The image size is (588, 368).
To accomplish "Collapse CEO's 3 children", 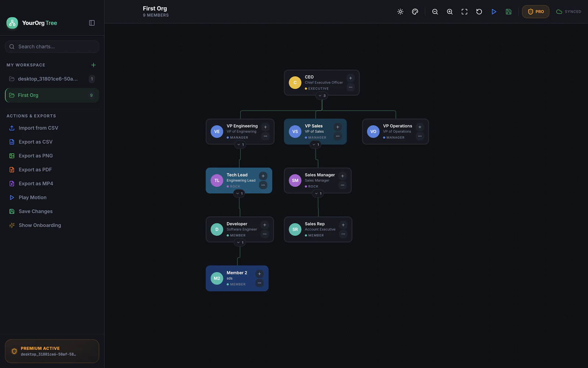I will (322, 96).
